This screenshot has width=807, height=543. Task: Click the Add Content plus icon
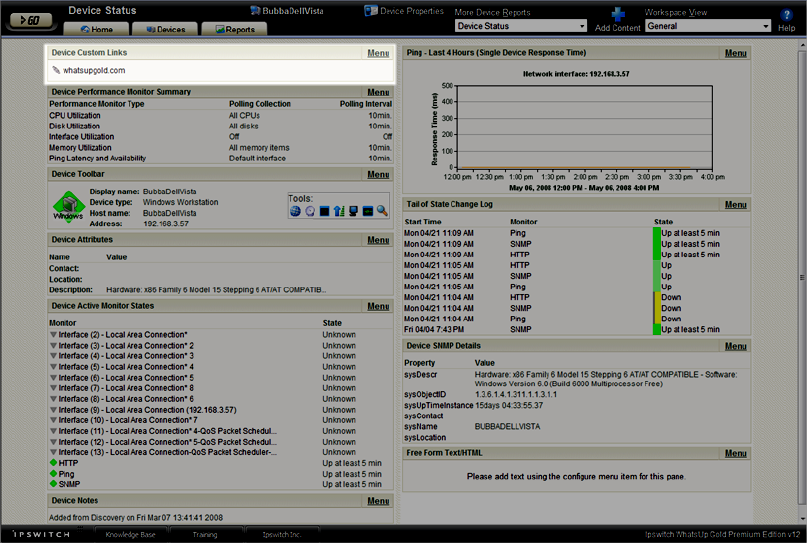pos(619,14)
